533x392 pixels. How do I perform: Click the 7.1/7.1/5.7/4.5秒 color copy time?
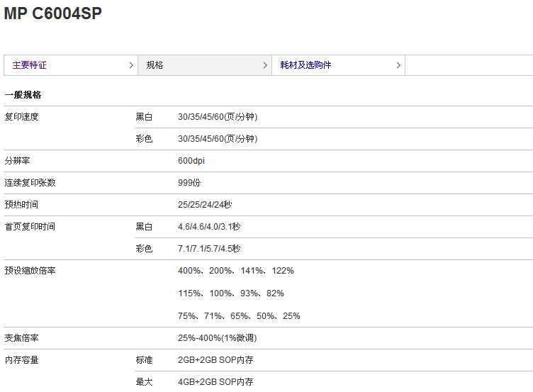coord(209,249)
